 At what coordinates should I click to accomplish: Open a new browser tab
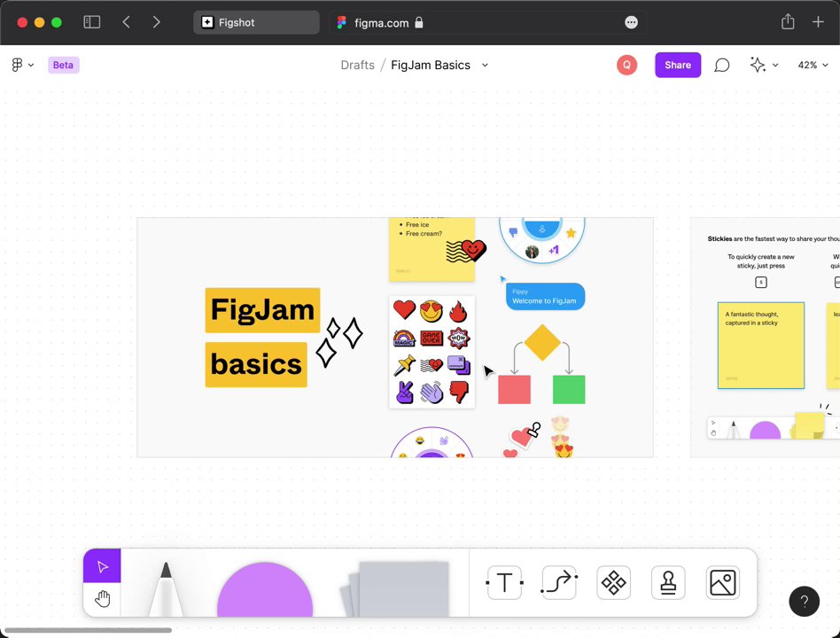click(x=818, y=22)
